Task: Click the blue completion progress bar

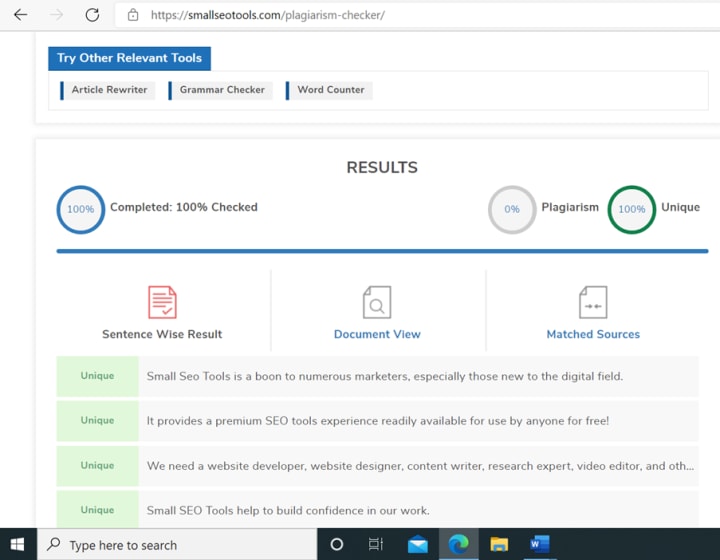Action: click(x=382, y=251)
